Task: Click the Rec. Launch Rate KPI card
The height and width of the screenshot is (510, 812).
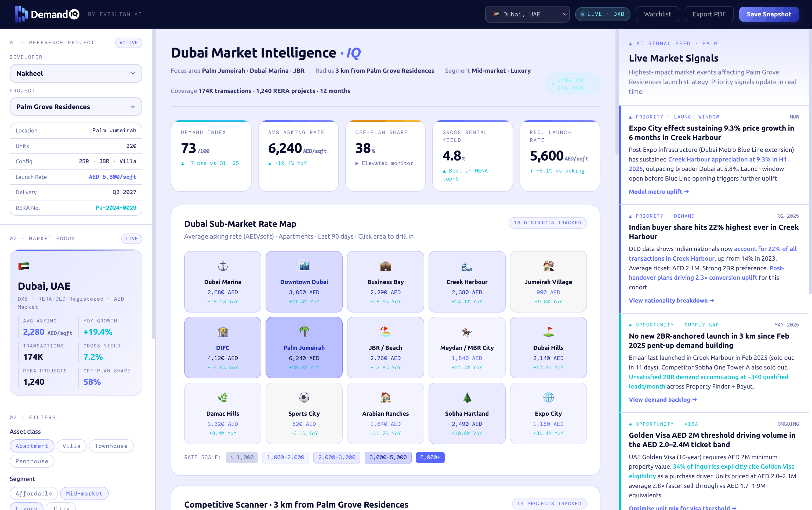Action: tap(560, 156)
